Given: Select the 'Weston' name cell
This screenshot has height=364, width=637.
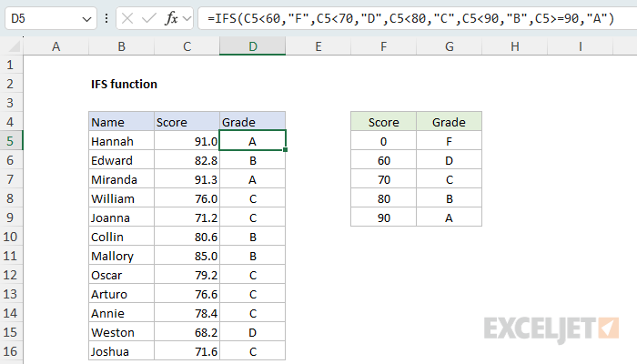Looking at the screenshot, I should pos(121,332).
